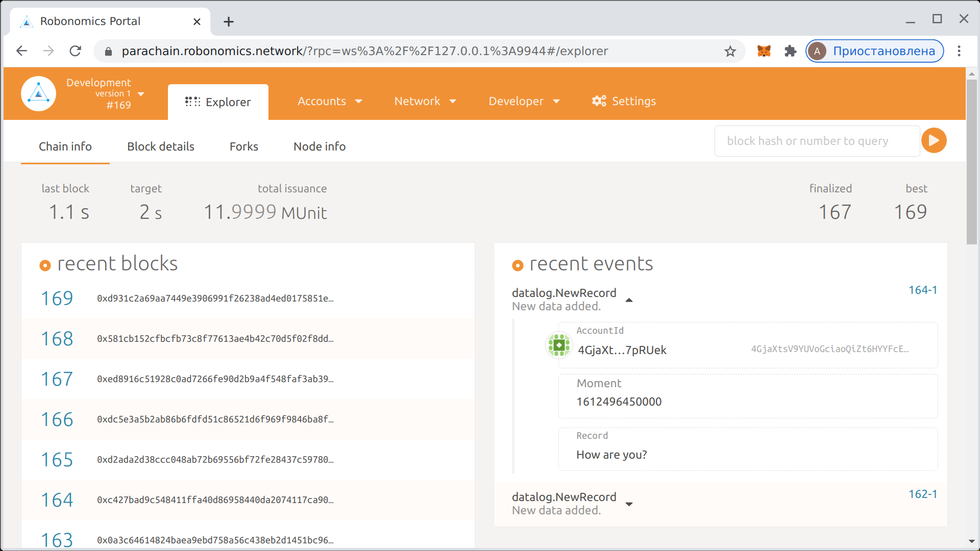Select Moment value 1612496450000
Viewport: 980px width, 551px height.
pos(619,402)
